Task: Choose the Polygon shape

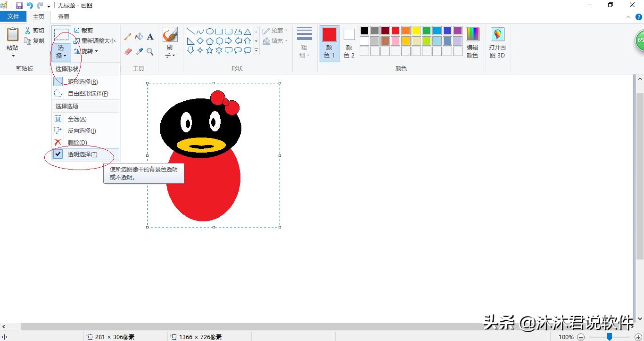Action: [238, 32]
